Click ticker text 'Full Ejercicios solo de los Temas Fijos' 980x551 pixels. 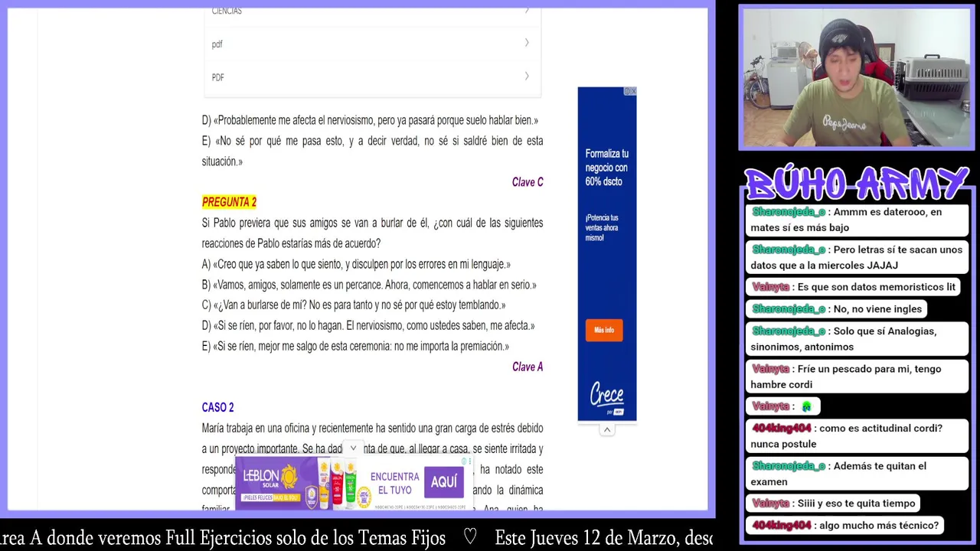pyautogui.click(x=305, y=538)
